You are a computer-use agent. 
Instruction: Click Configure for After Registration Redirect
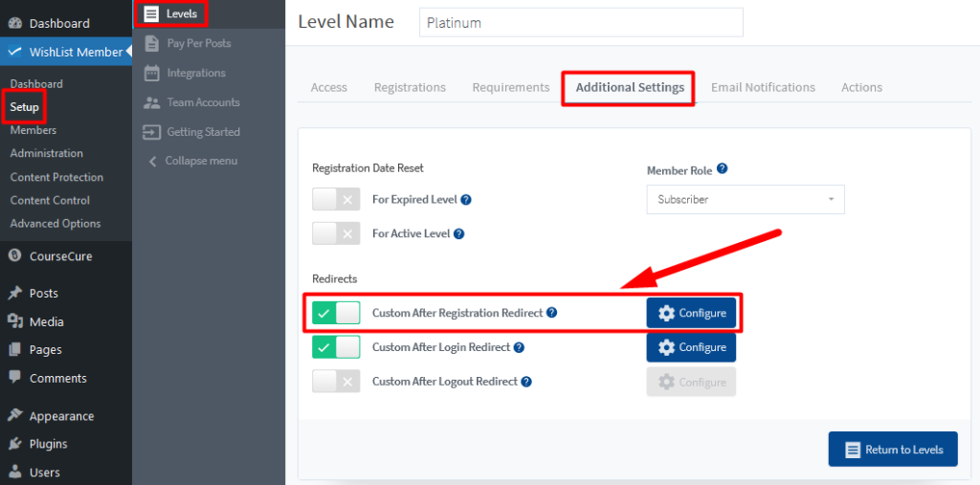pos(691,313)
